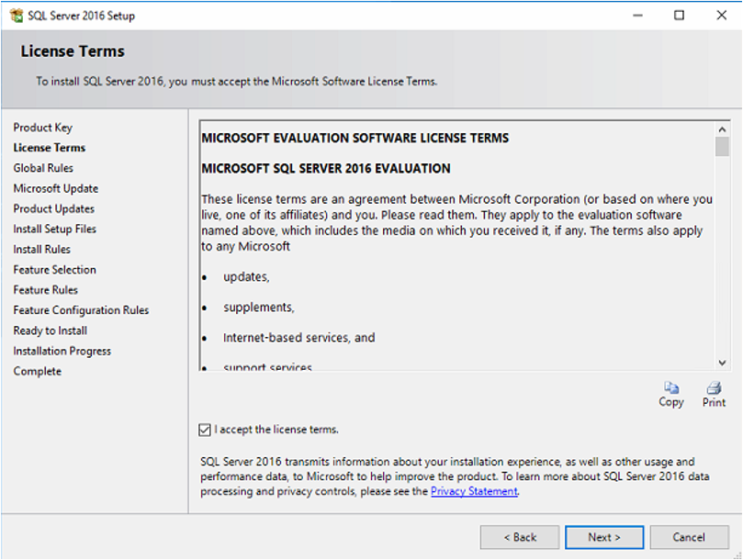Click the SQL Server Setup title bar icon
Viewport: 743px width, 560px height.
[17, 16]
